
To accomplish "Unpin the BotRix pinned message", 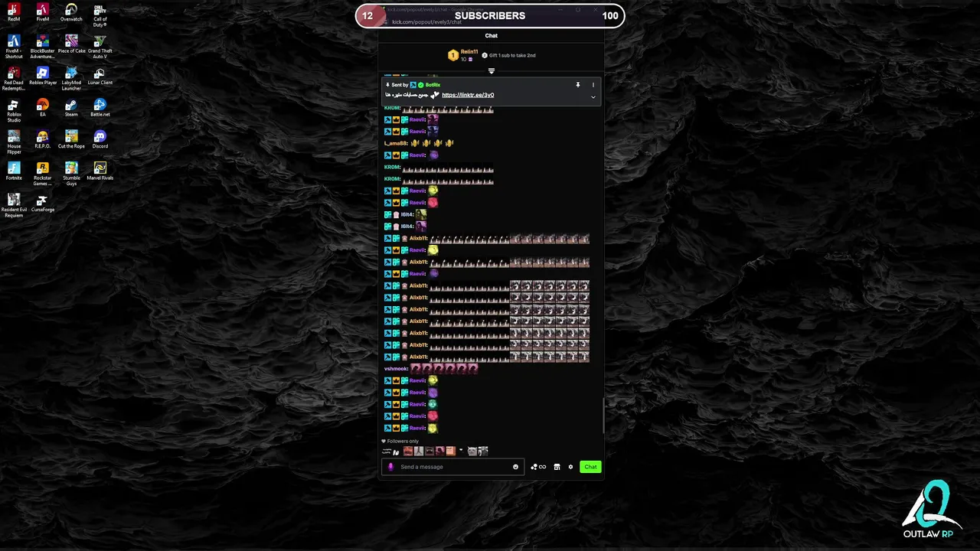I will click(x=578, y=85).
